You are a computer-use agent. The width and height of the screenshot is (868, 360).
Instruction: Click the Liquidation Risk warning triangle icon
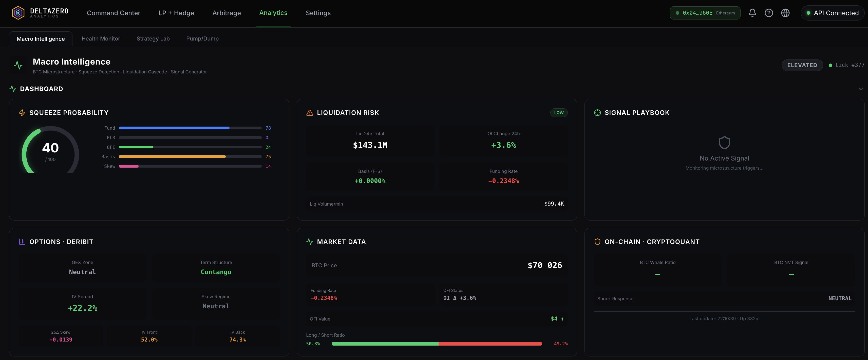click(309, 113)
